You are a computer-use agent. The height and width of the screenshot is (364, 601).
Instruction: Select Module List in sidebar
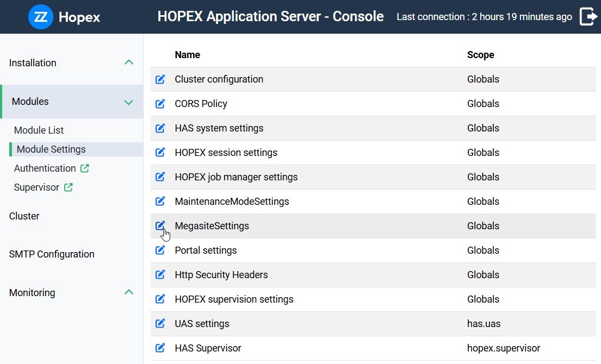pyautogui.click(x=39, y=130)
